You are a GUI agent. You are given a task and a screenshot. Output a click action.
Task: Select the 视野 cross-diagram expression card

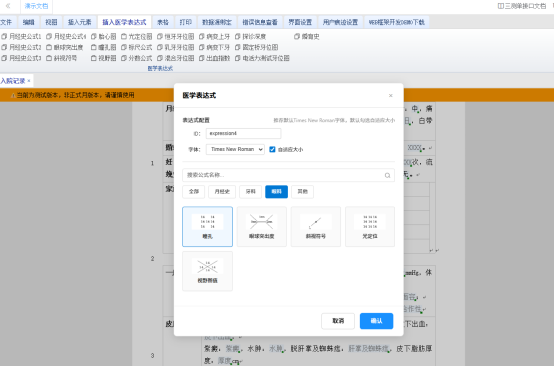point(207,271)
